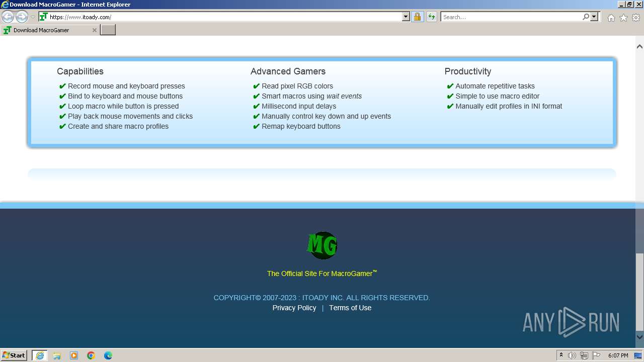Open the search provider dropdown arrow
This screenshot has width=644, height=362.
(x=594, y=17)
